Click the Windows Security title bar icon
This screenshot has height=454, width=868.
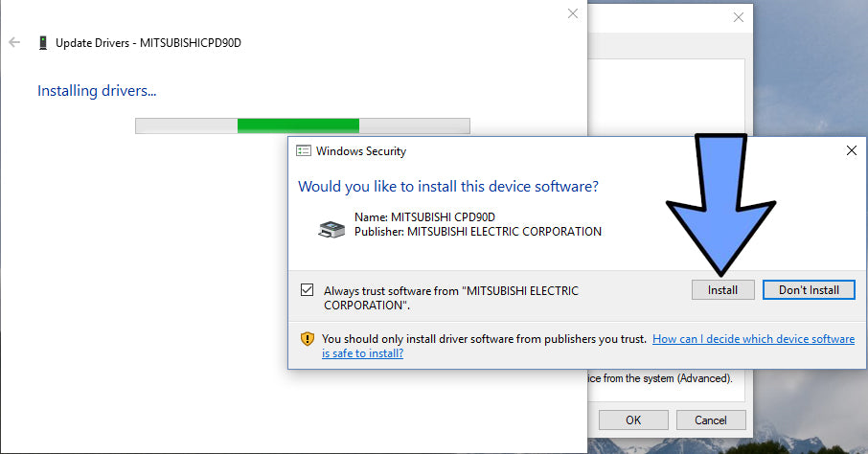point(304,151)
